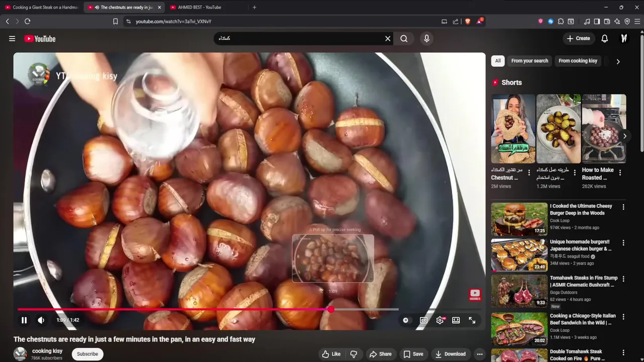Image resolution: width=644 pixels, height=362 pixels.
Task: Go to the YouTube home logo
Action: click(x=40, y=39)
